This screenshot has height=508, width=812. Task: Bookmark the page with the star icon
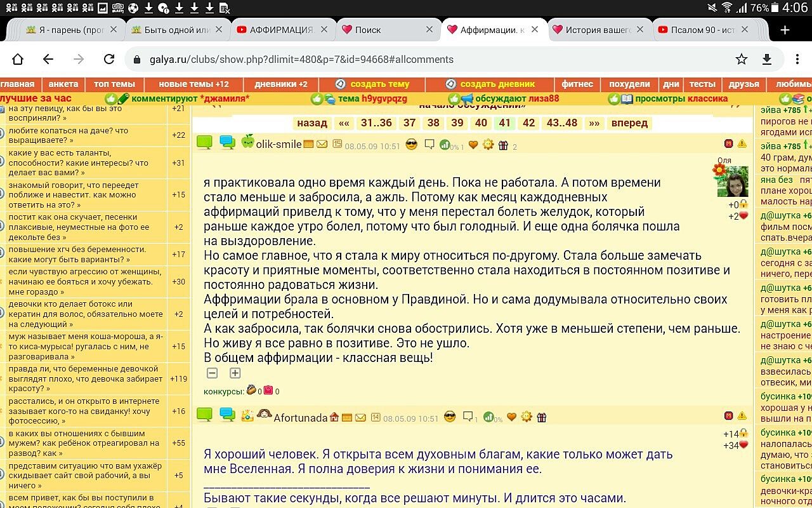(741, 59)
